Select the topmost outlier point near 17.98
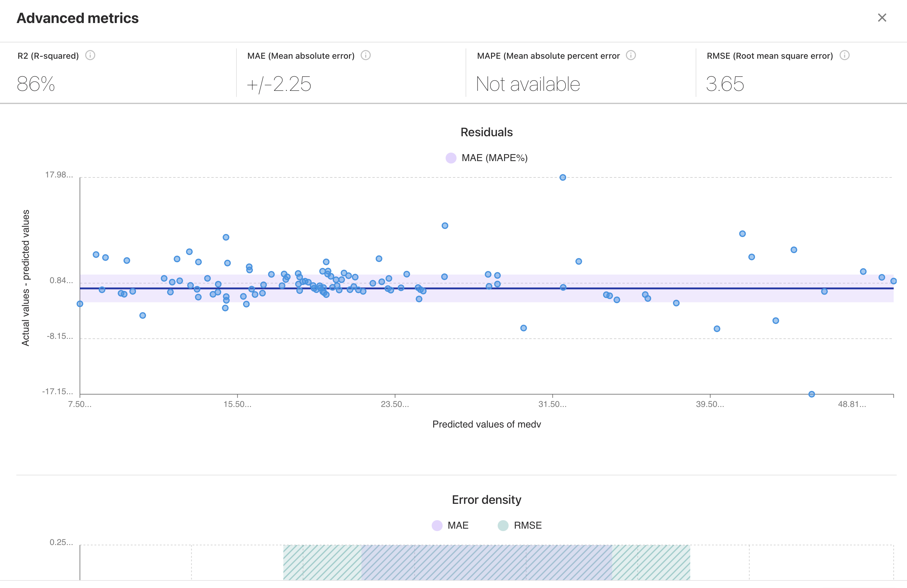This screenshot has width=907, height=588. (562, 177)
